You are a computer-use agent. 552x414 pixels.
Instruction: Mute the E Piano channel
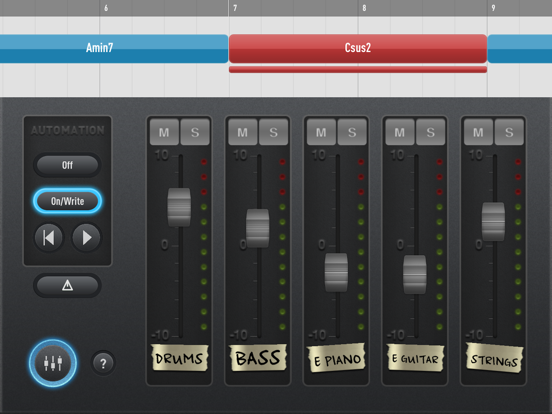(321, 132)
